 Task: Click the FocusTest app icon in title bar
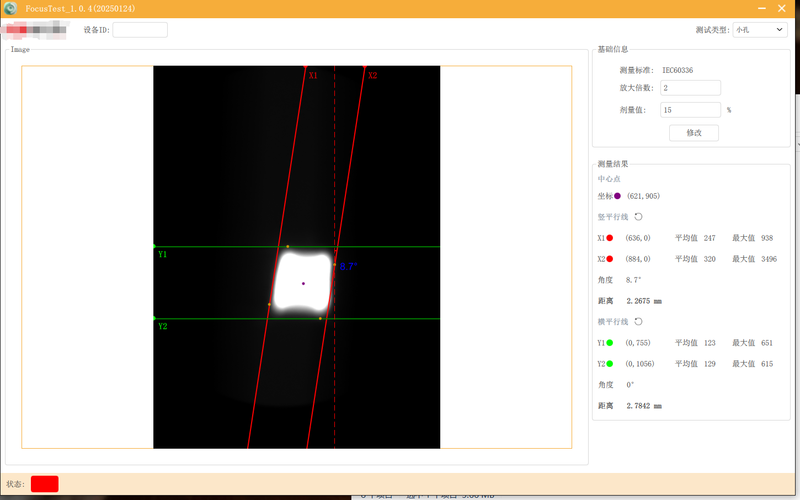click(x=10, y=8)
